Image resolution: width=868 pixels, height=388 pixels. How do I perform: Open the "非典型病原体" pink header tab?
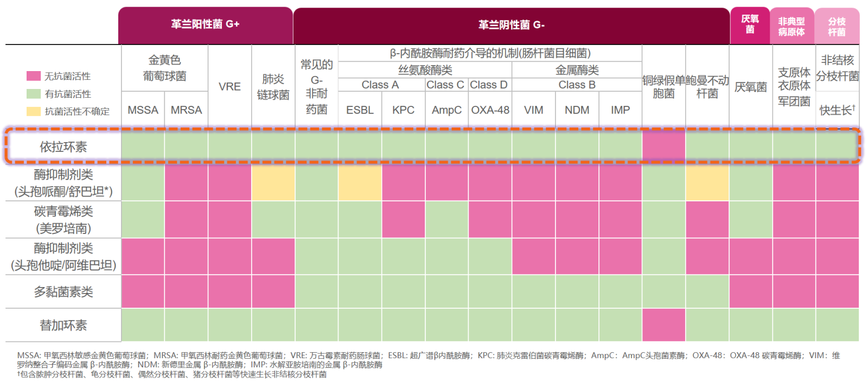click(792, 26)
